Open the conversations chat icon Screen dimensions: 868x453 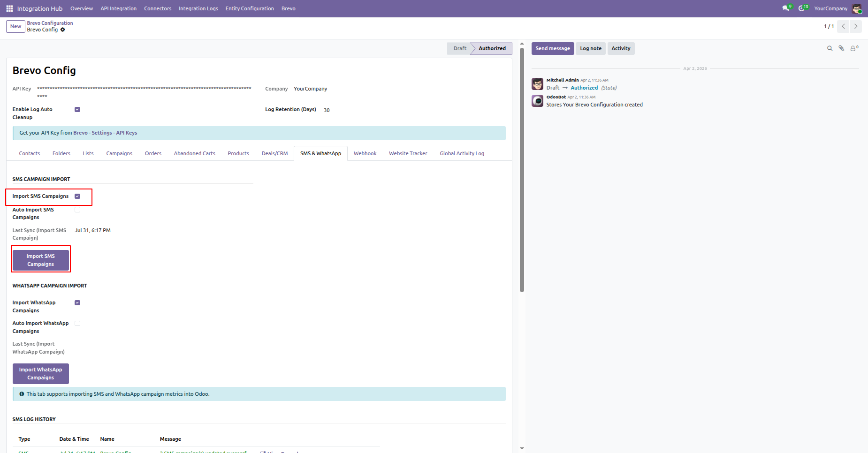(786, 8)
